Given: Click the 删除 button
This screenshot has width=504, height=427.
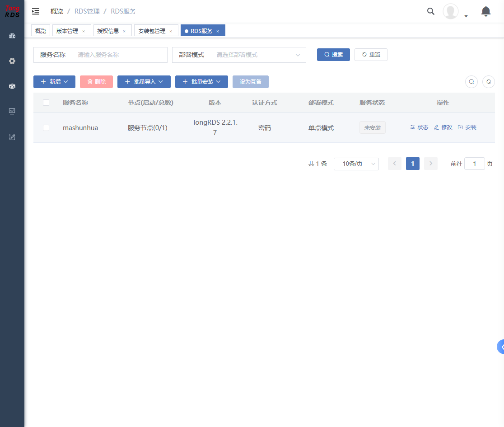Looking at the screenshot, I should (x=97, y=82).
